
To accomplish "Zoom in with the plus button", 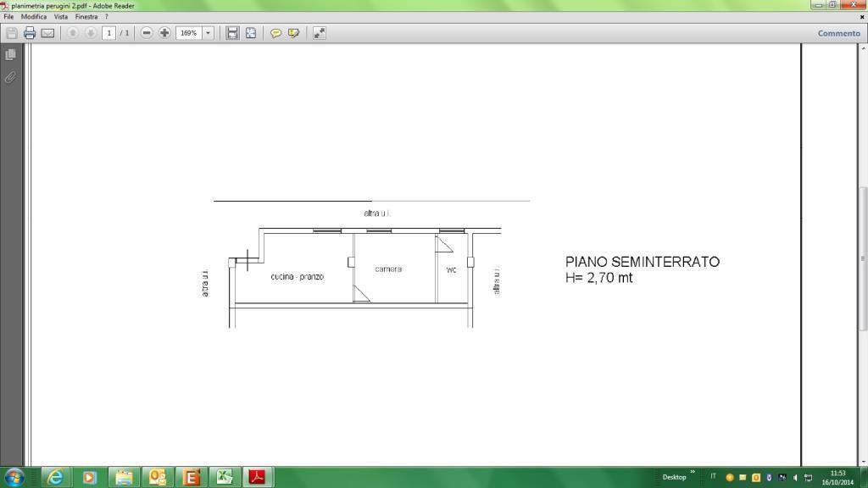I will pyautogui.click(x=164, y=33).
